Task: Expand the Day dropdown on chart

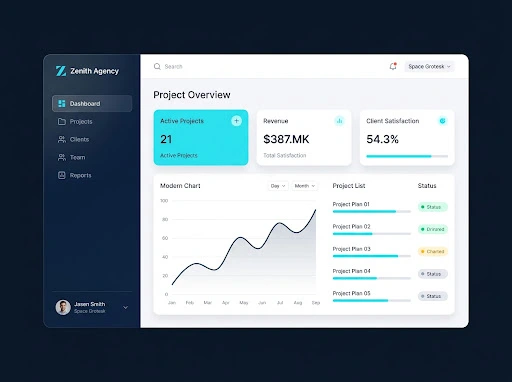Action: [278, 186]
